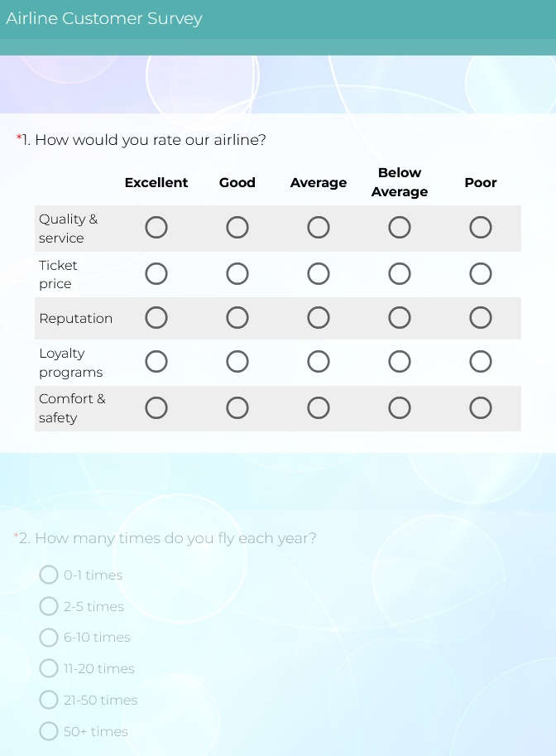556x756 pixels.
Task: Rate Quality & service as Excellent
Action: [x=156, y=228]
